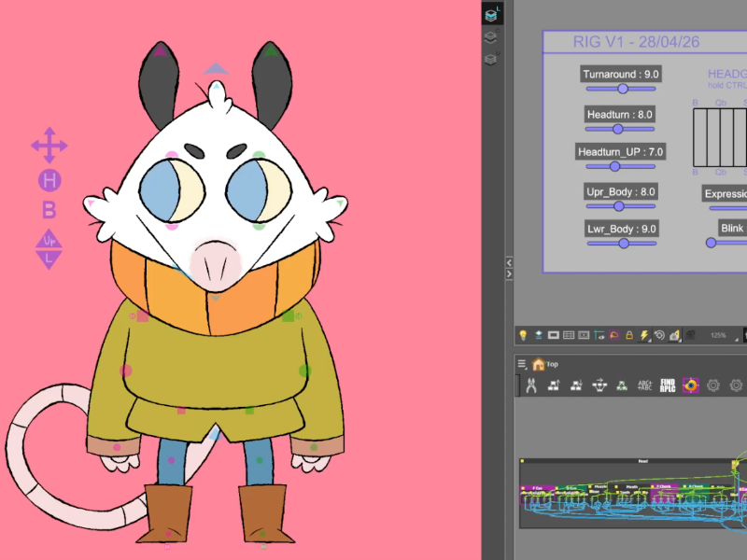Screen dimensions: 747x560
Task: Select the bottom layer stack icon
Action: [490, 59]
